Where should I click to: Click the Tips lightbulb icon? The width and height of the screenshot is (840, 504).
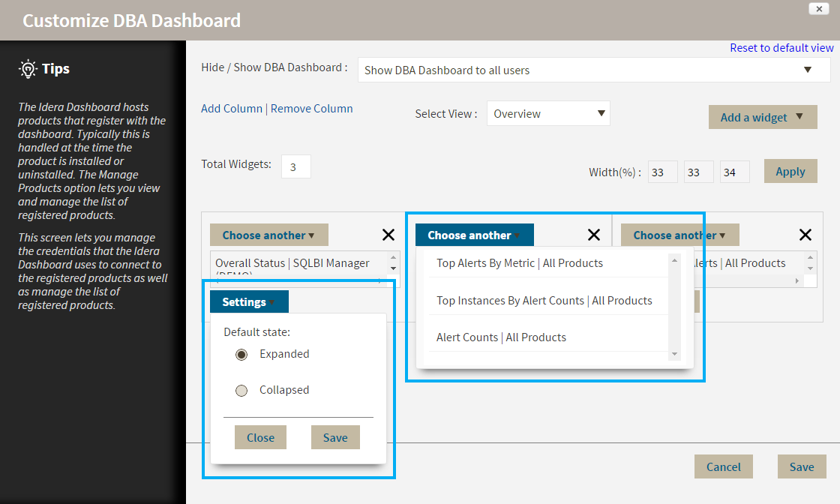tap(28, 69)
